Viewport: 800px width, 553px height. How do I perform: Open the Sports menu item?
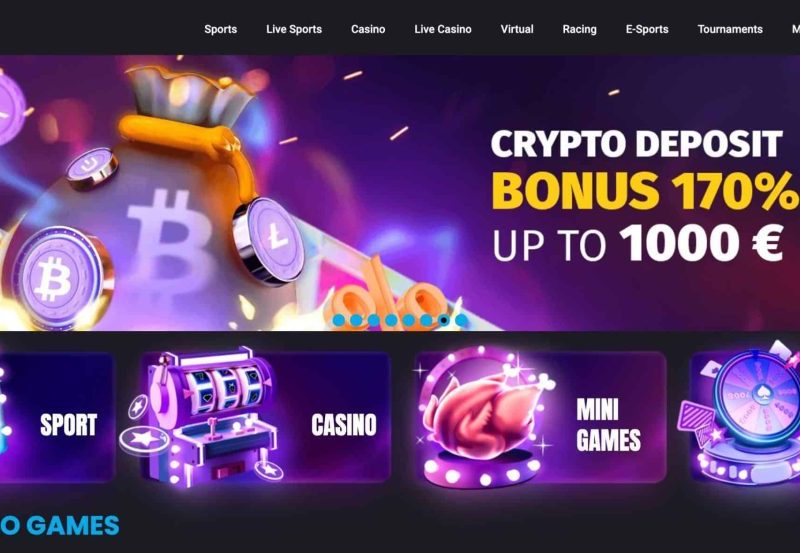(x=220, y=29)
